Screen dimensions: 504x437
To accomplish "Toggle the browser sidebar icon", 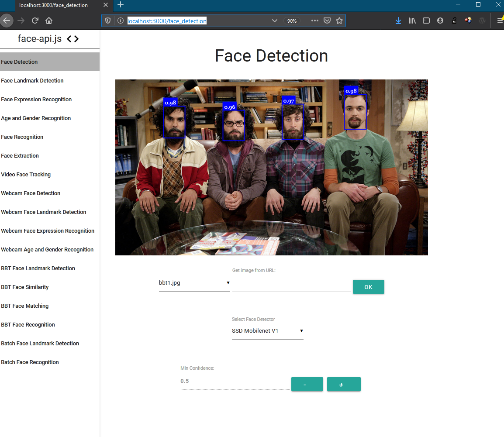I will click(426, 21).
